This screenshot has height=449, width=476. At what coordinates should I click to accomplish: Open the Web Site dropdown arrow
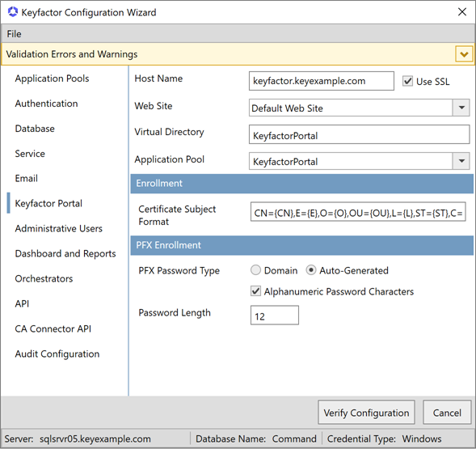click(461, 108)
